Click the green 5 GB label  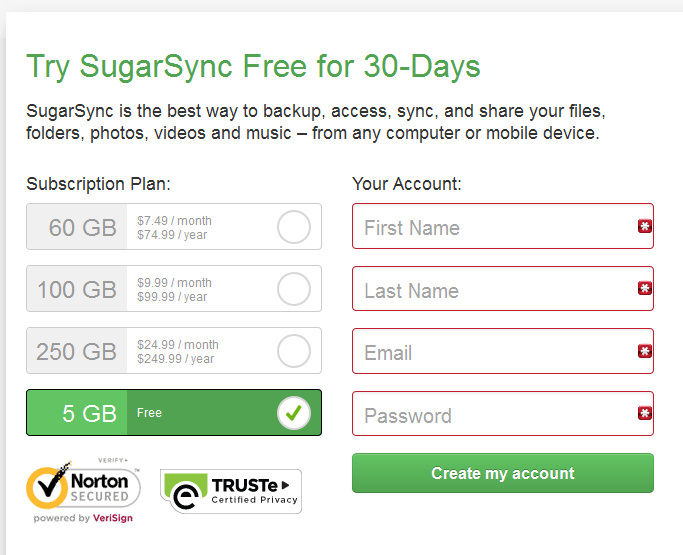(89, 414)
